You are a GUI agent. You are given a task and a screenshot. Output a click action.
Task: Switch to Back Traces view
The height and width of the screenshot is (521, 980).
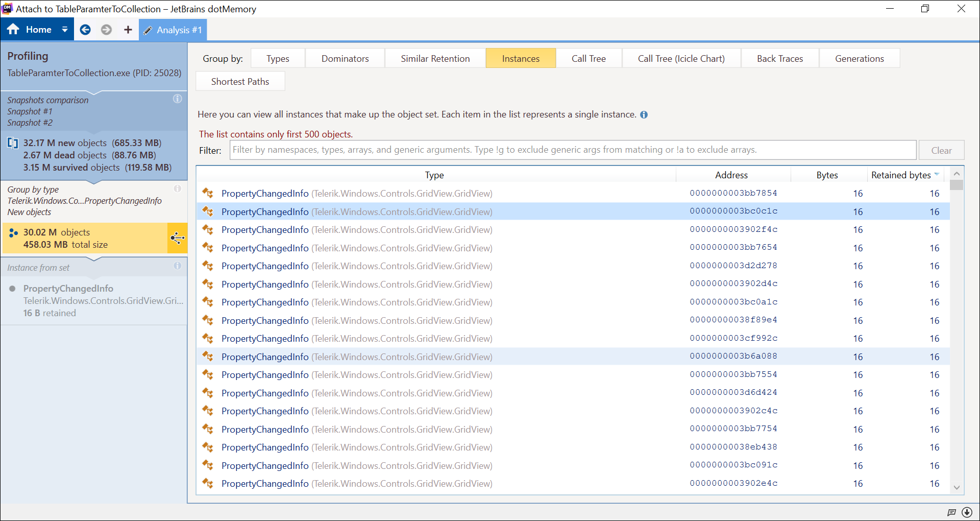coord(780,58)
